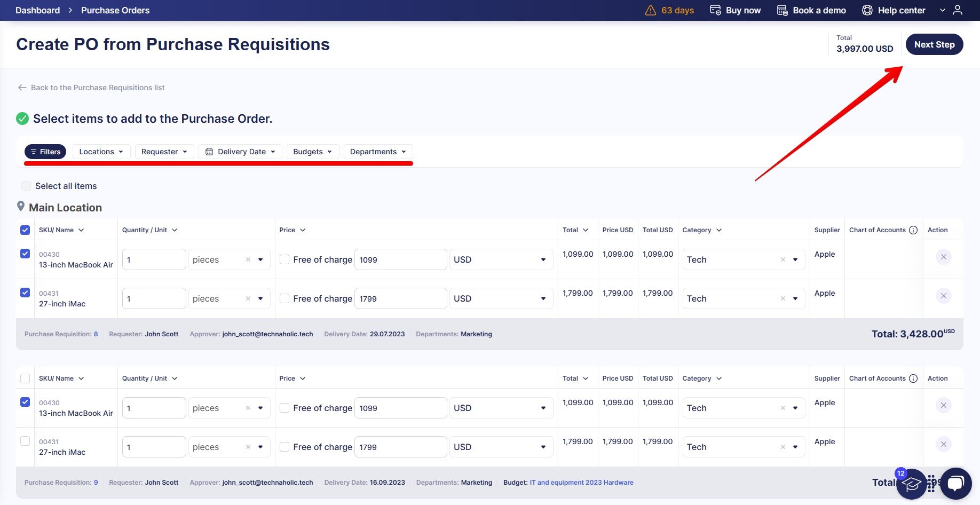This screenshot has width=980, height=505.
Task: Check the Select all items checkbox
Action: (26, 186)
